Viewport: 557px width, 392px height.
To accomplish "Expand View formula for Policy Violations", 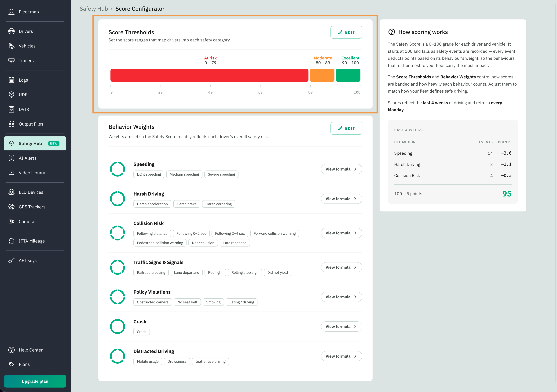I will tap(341, 297).
